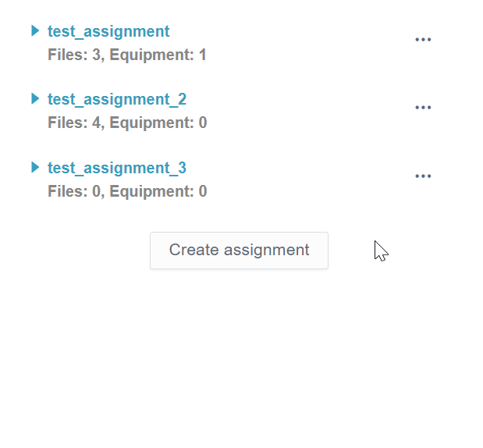Screen dimensions: 483x448
Task: Open options menu for test_assignment
Action: click(423, 40)
